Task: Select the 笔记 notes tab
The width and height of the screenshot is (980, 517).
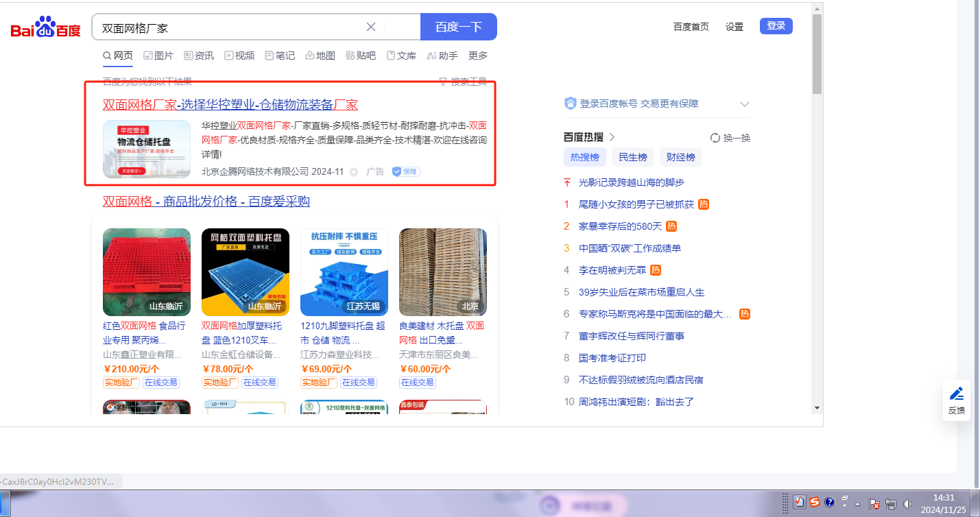Action: (280, 56)
